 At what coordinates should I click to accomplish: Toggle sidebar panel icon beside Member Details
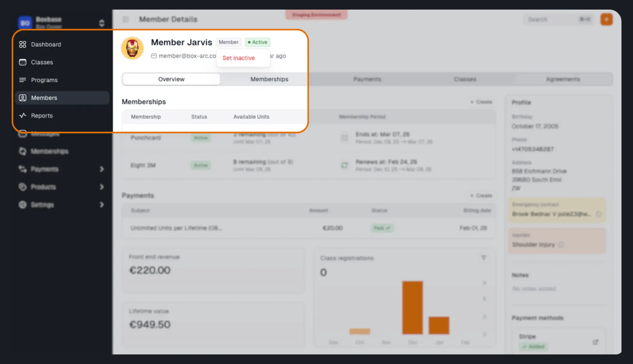click(x=126, y=19)
